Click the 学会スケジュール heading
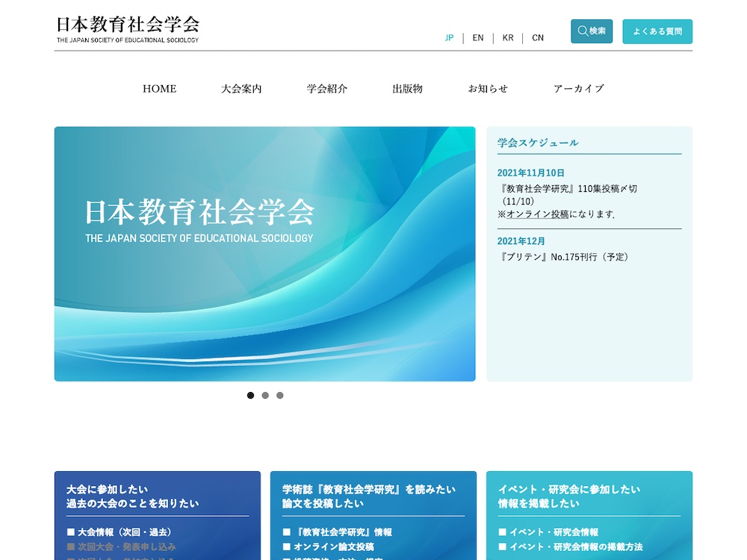Image resolution: width=747 pixels, height=560 pixels. click(x=538, y=143)
